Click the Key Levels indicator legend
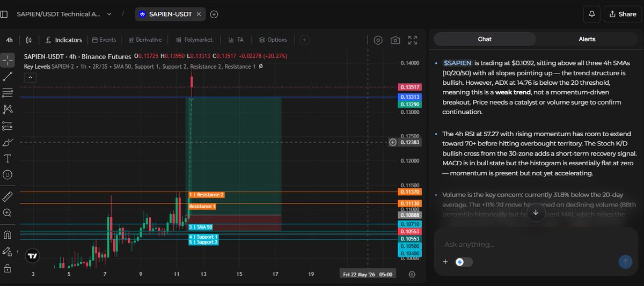 click(143, 67)
